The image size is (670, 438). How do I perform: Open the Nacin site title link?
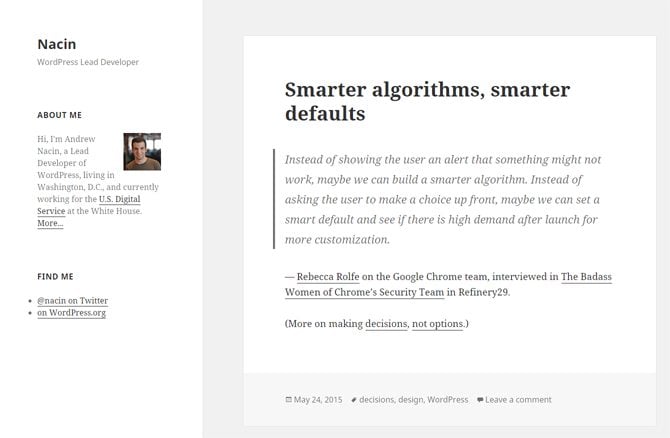coord(57,44)
